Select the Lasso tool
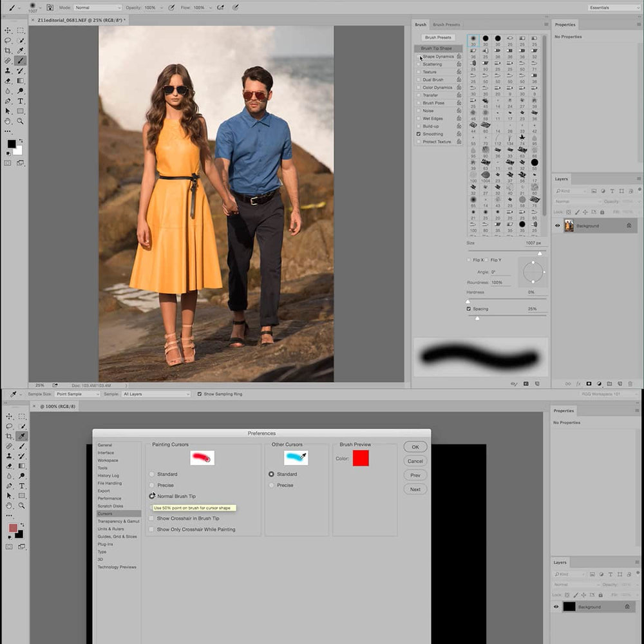Screen dimensions: 644x644 pos(8,41)
